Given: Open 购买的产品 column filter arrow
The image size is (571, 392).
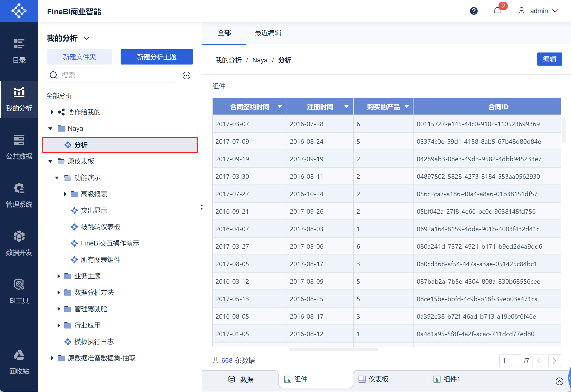Looking at the screenshot, I should (x=407, y=107).
